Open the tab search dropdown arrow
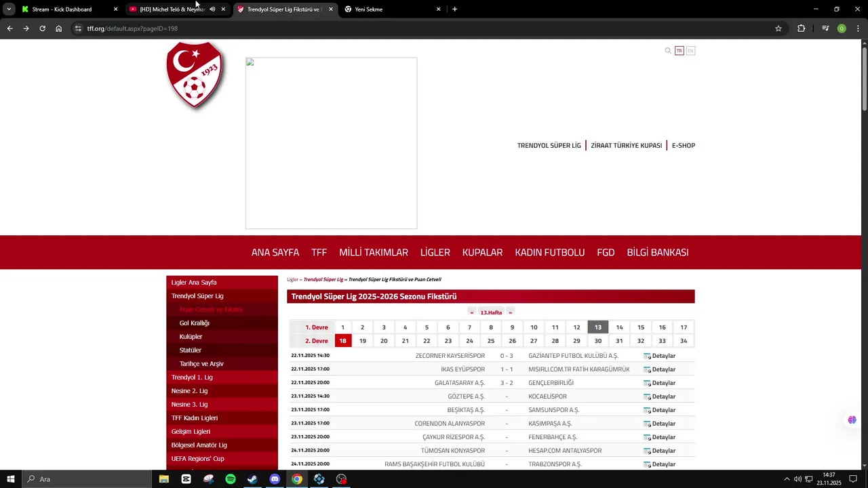 9,9
